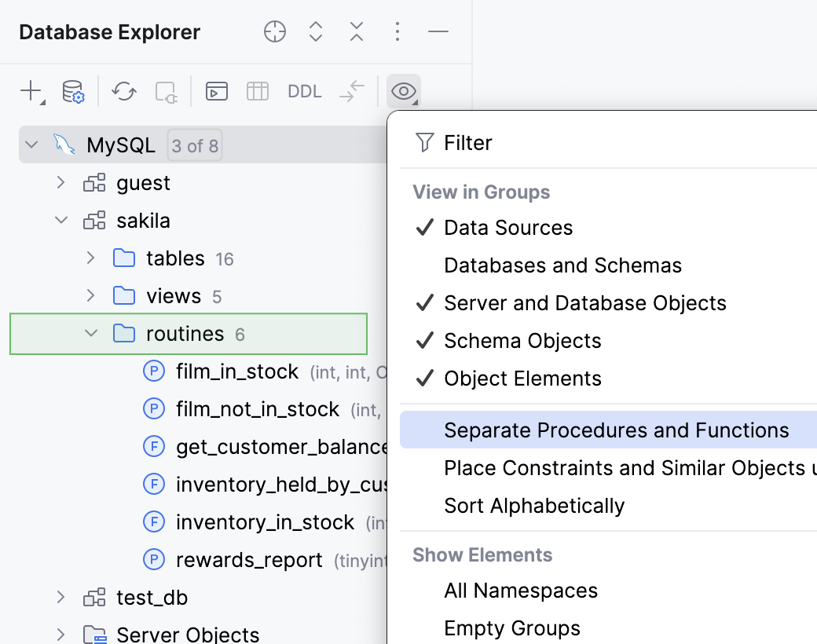Toggle the eye view options icon
The width and height of the screenshot is (817, 644).
(403, 91)
